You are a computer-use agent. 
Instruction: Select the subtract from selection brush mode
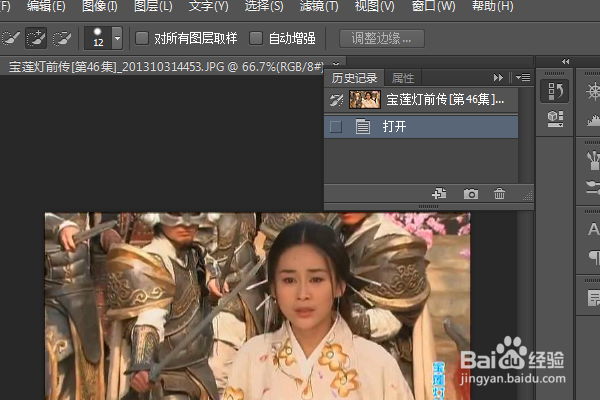(x=62, y=38)
